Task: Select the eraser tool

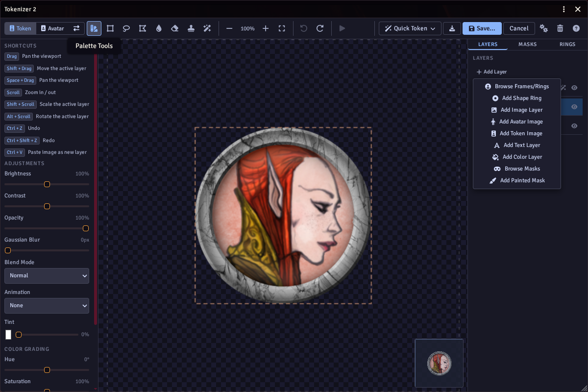Action: (175, 28)
